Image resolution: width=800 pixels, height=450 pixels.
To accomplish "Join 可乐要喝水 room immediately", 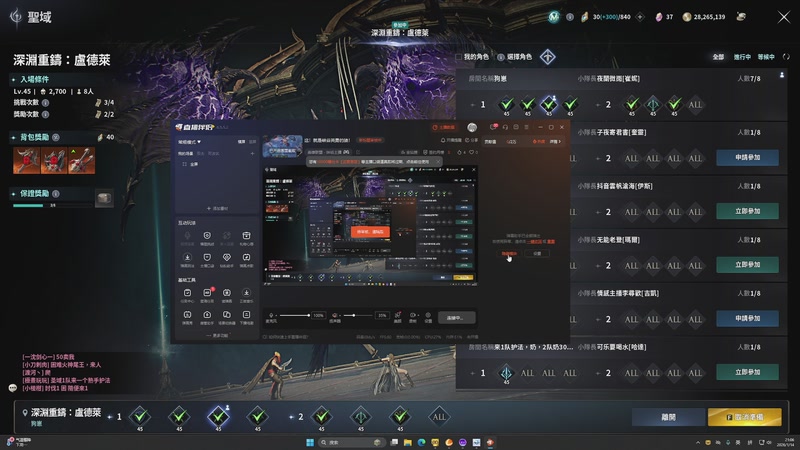I will point(747,372).
